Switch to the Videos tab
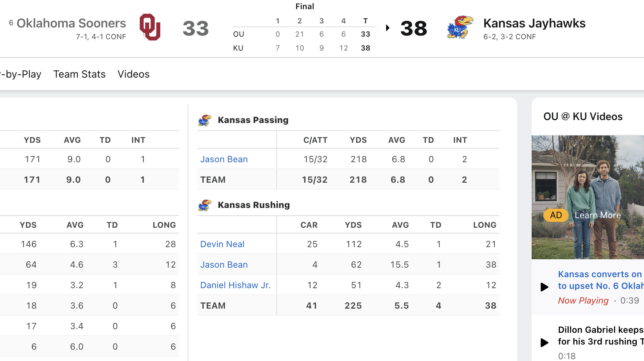The height and width of the screenshot is (361, 644). (x=134, y=74)
